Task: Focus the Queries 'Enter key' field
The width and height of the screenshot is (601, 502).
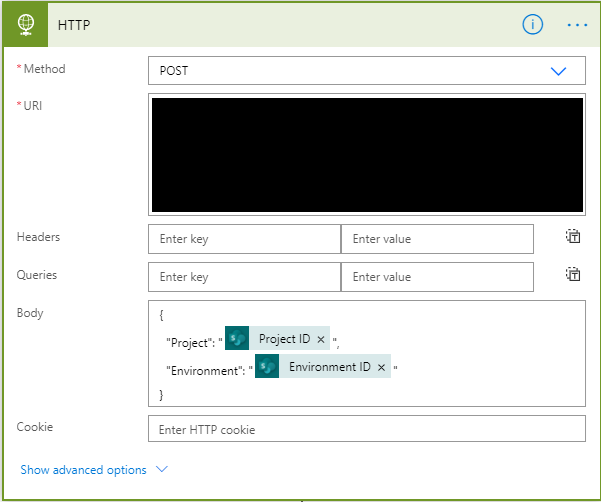Action: (x=244, y=277)
